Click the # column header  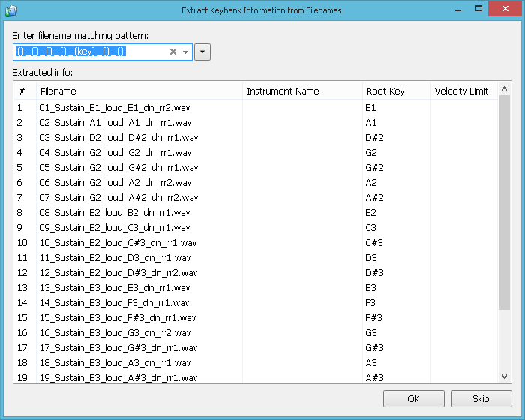click(x=25, y=91)
